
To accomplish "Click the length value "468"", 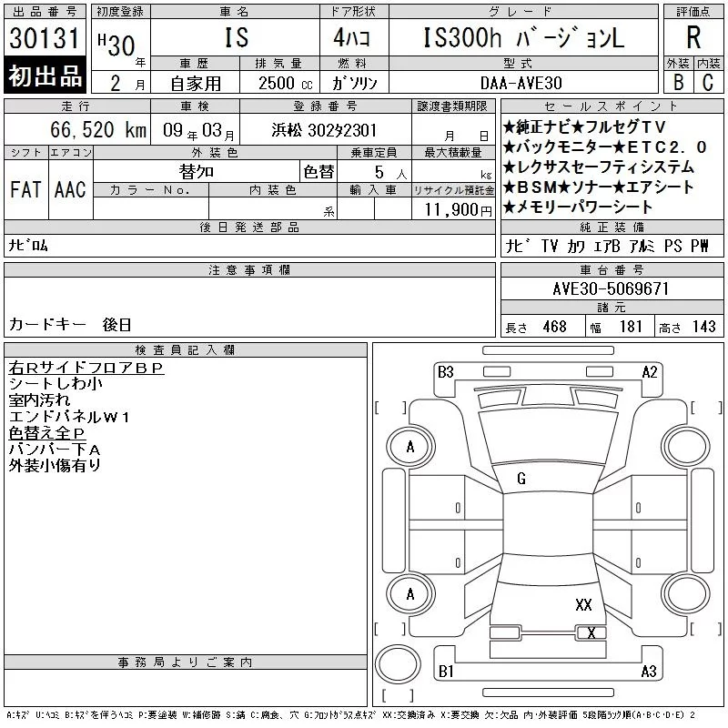I will click(x=554, y=327).
